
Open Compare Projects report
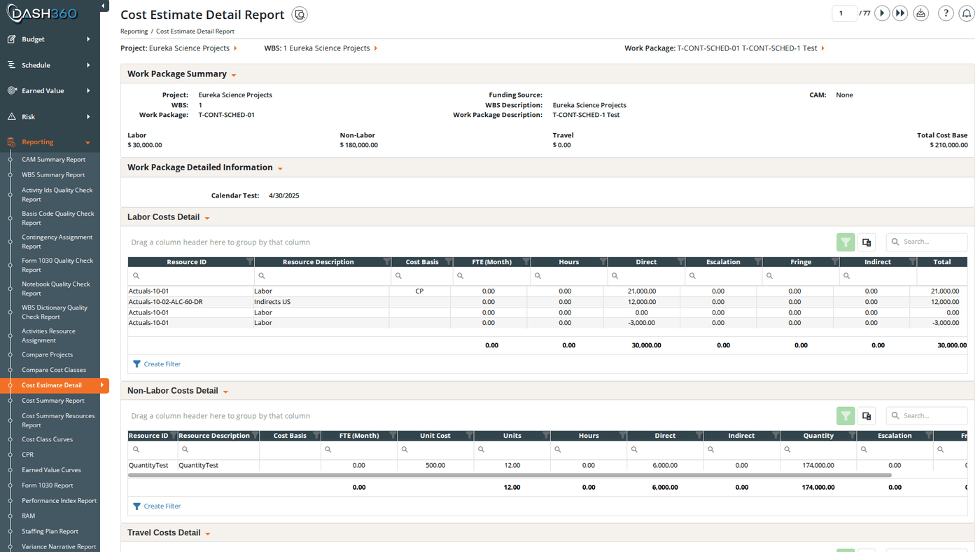47,355
